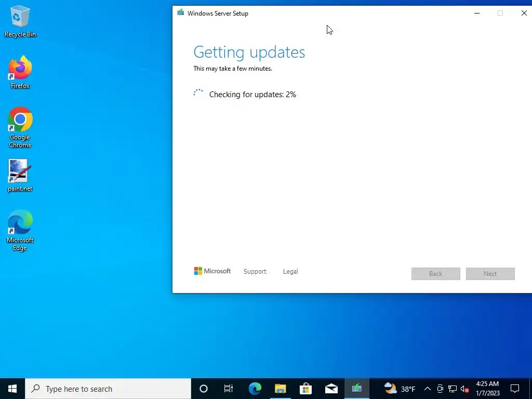Viewport: 532px width, 399px height.
Task: Open the Recycle Bin desktop icon
Action: click(20, 21)
